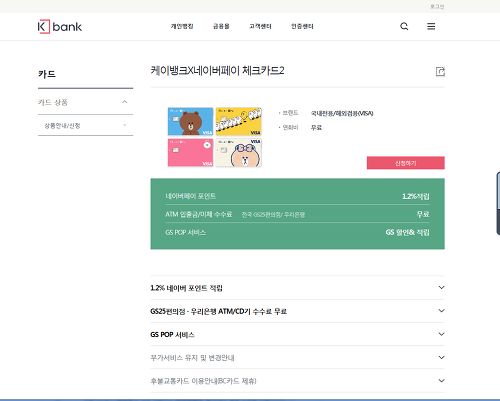Open the search magnifier icon
The image size is (500, 401).
[x=404, y=26]
